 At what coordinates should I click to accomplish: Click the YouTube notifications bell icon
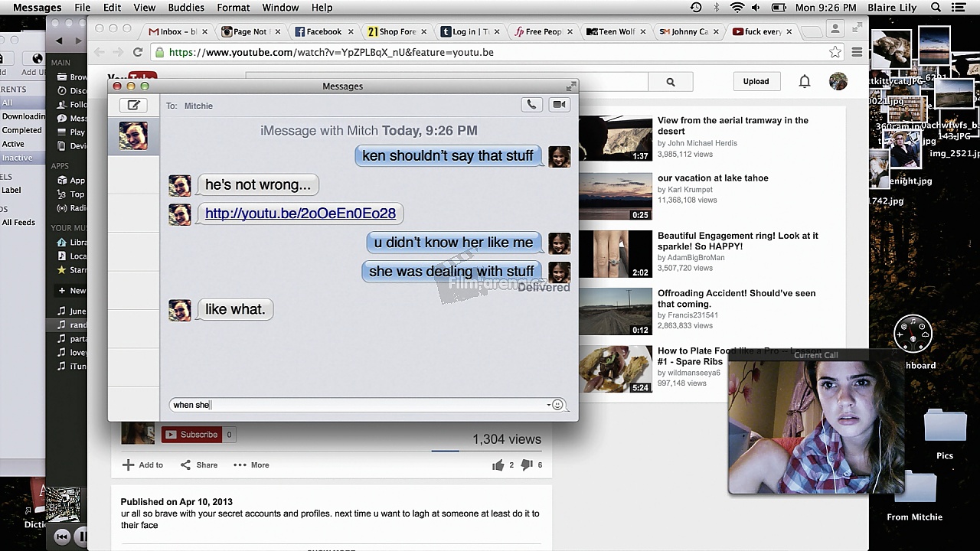[x=805, y=81]
